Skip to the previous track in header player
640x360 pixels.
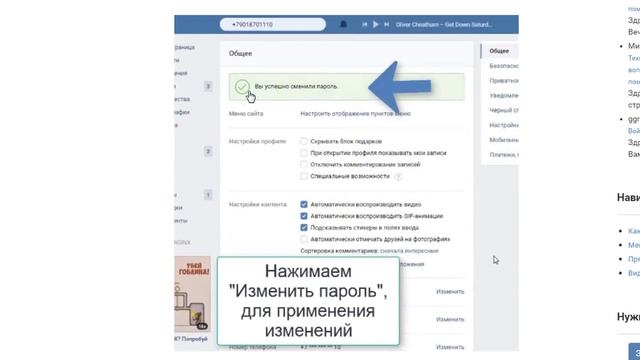pos(364,24)
